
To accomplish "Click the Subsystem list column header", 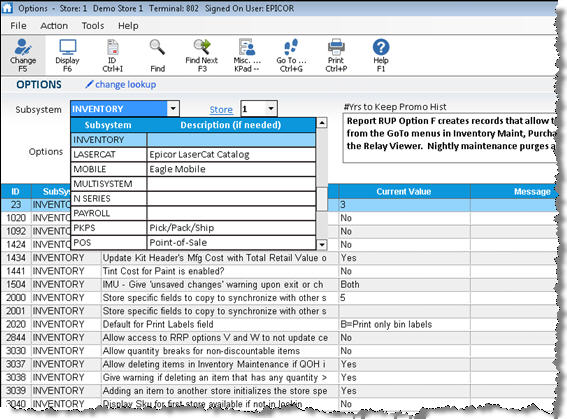I will click(108, 125).
